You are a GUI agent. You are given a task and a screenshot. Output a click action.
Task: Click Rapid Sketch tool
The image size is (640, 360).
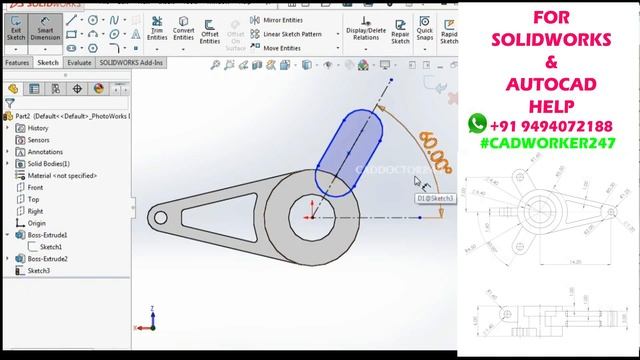449,32
